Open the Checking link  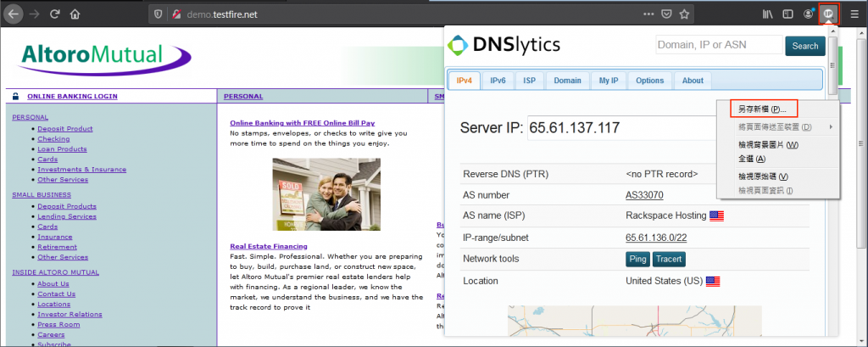(53, 138)
